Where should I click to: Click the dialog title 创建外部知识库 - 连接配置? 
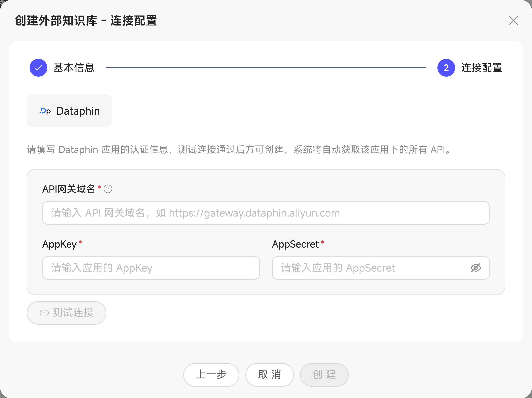click(x=86, y=21)
